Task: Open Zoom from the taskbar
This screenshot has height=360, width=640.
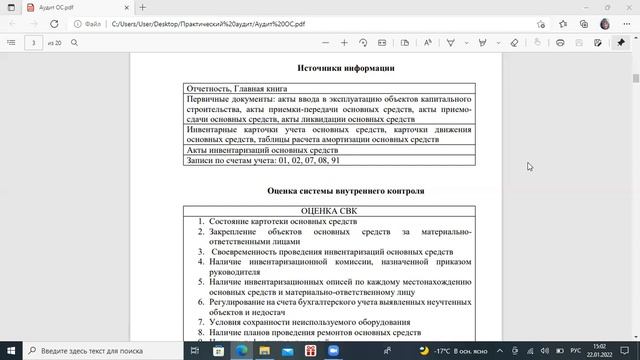Action: pyautogui.click(x=333, y=351)
